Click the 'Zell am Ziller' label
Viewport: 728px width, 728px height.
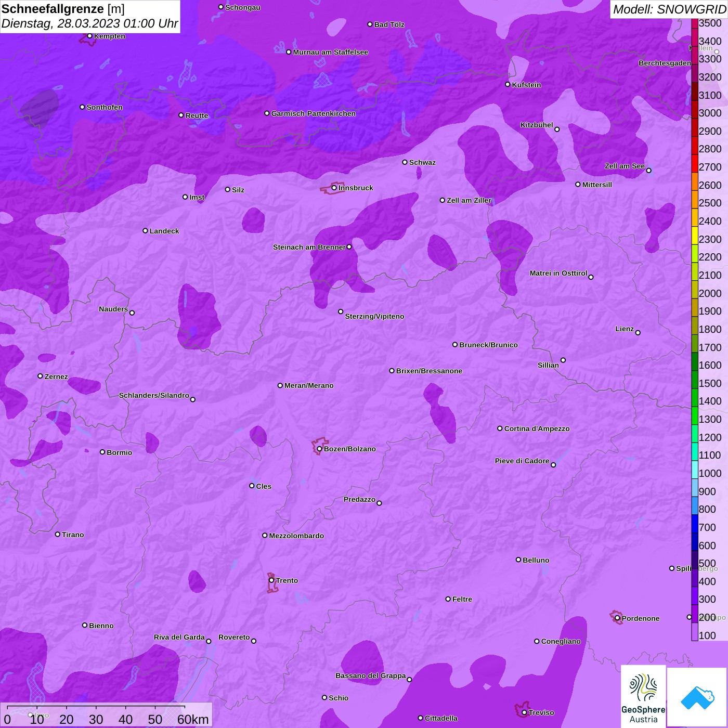coord(469,200)
